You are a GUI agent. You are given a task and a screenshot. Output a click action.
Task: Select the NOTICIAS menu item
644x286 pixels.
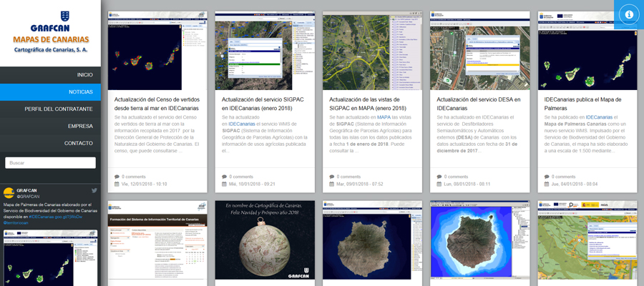50,92
